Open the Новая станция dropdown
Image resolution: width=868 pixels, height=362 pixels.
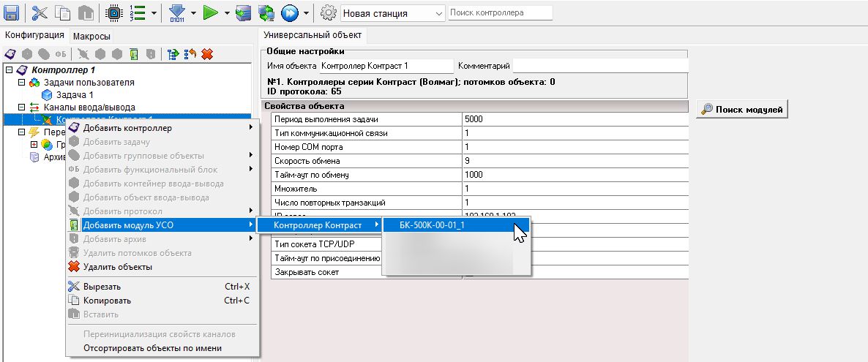[x=438, y=13]
